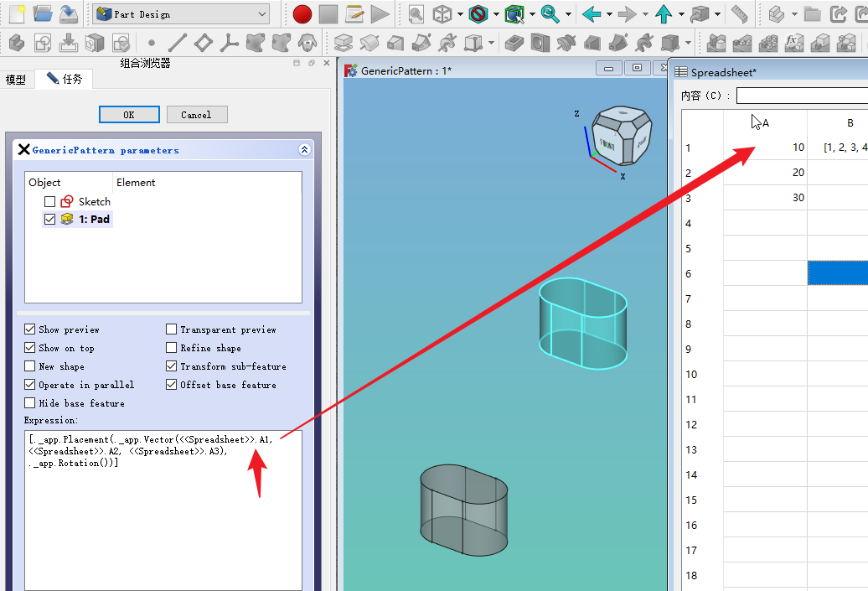Click the measure ruler tool
868x591 pixels.
coord(739,14)
